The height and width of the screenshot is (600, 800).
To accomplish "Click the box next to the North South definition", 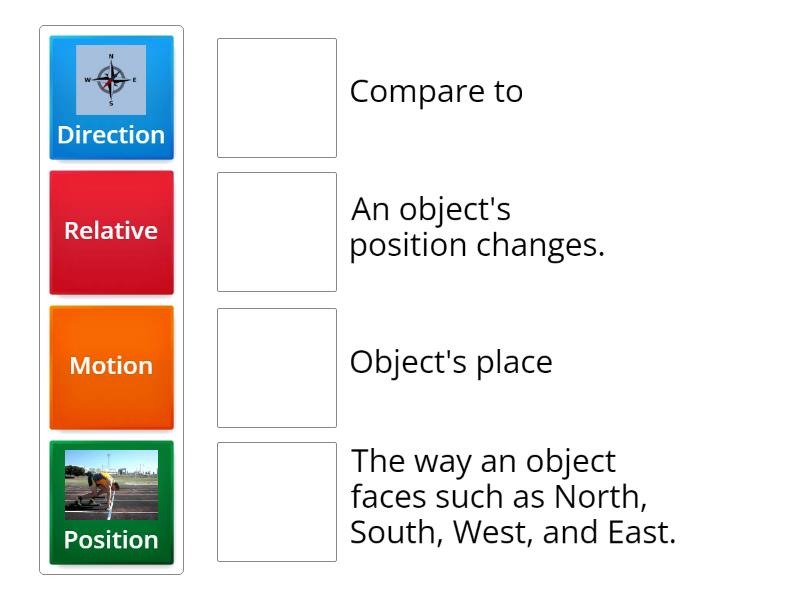I will pyautogui.click(x=276, y=501).
